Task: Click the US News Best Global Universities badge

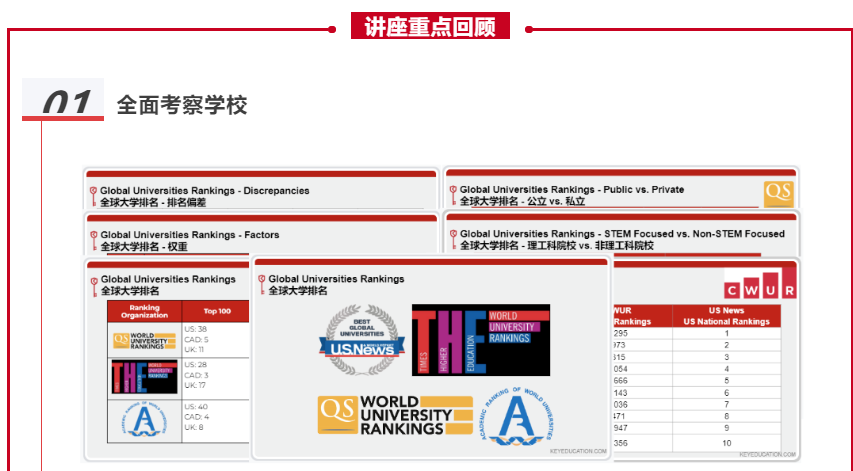Action: click(358, 340)
